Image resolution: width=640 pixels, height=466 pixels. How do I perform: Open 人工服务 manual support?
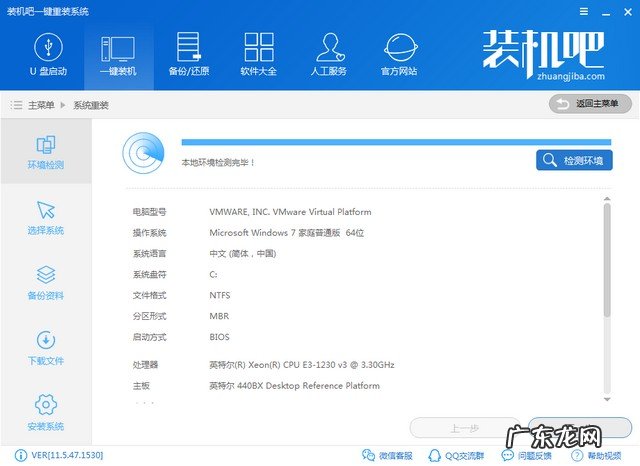pos(329,55)
